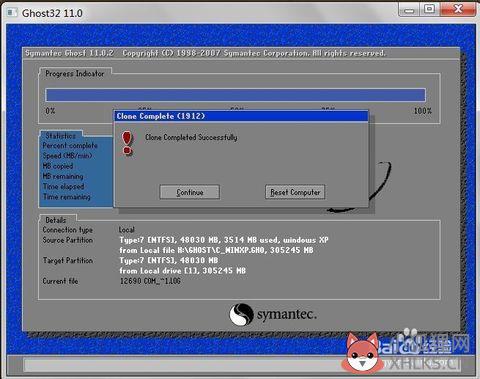
Task: Minimize the Ghost32 window
Action: tap(409, 10)
